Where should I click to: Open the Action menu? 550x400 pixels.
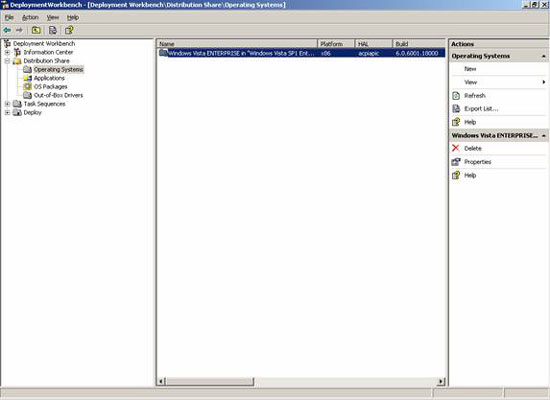tap(30, 18)
